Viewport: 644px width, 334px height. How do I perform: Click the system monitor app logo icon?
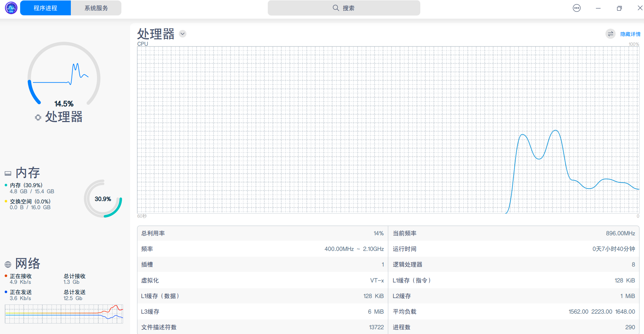pyautogui.click(x=11, y=7)
